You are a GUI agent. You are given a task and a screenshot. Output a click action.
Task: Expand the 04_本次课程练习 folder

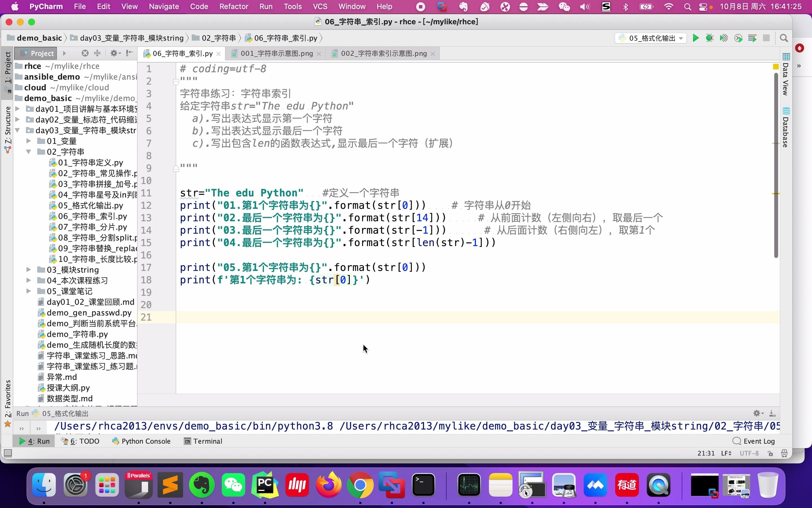(29, 281)
